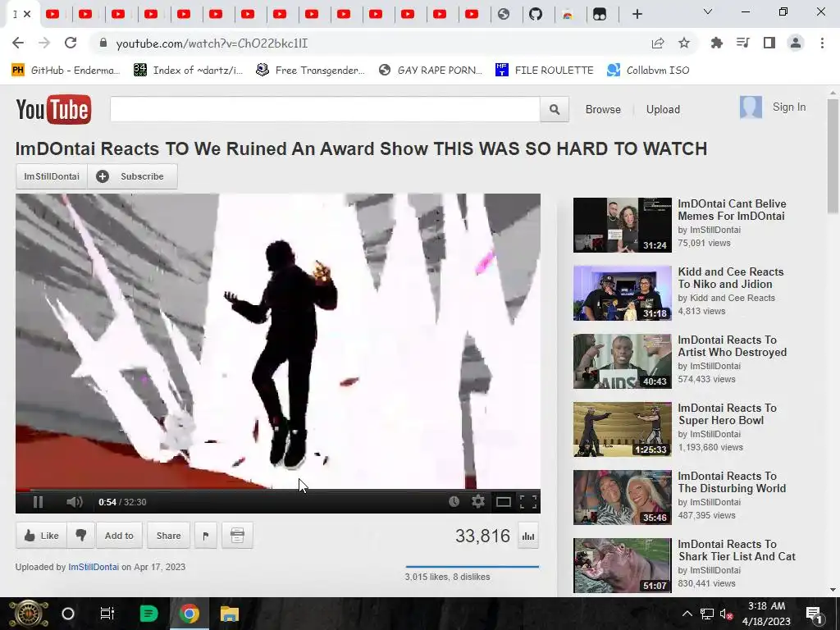Seek on the video progress bar

coord(277,489)
